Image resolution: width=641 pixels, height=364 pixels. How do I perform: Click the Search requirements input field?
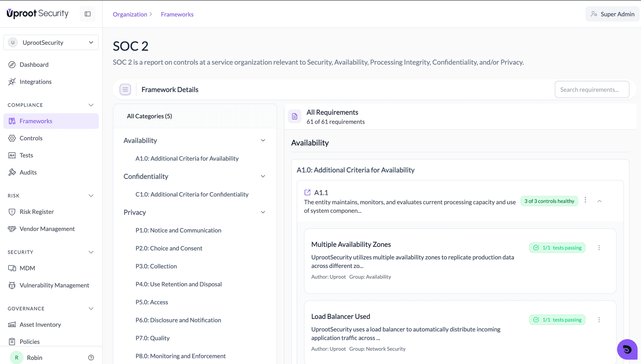click(x=592, y=90)
